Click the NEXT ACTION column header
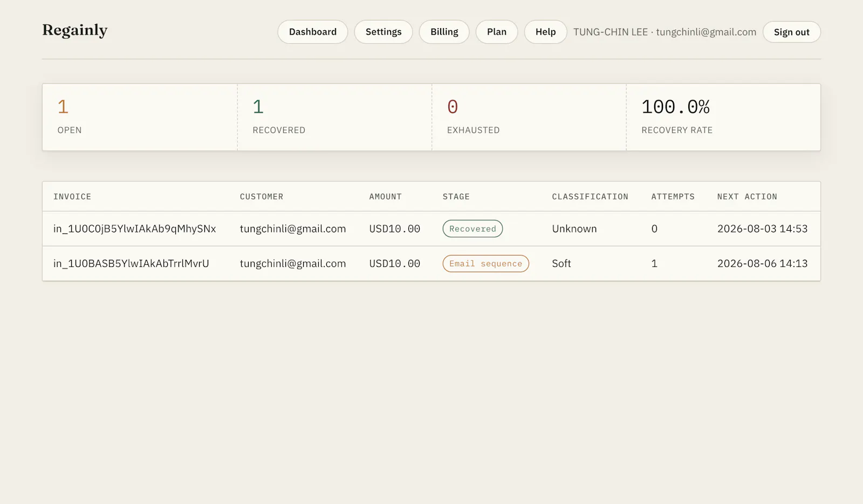863x504 pixels. click(x=747, y=197)
